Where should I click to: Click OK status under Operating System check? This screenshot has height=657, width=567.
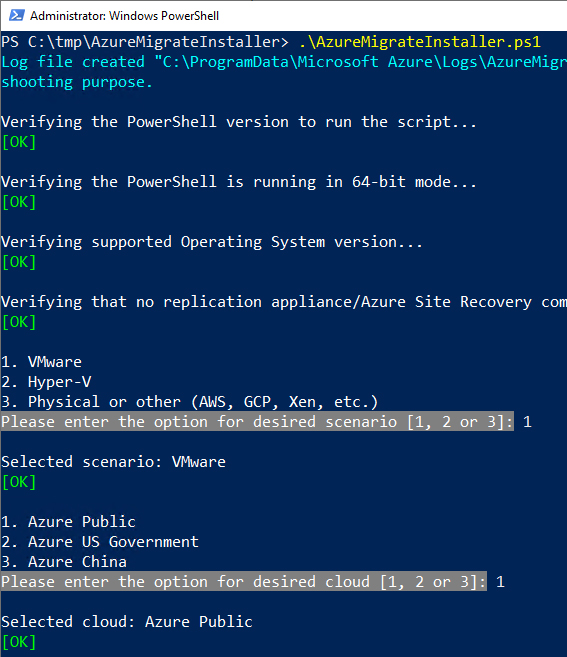click(x=19, y=262)
